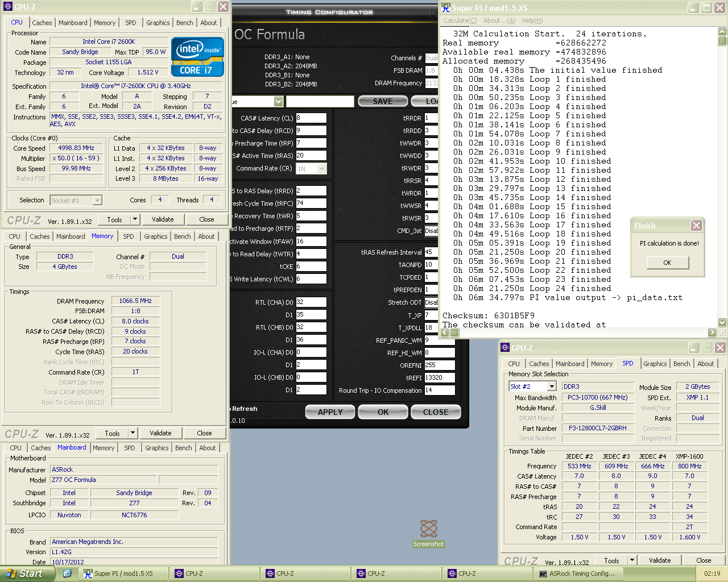Switch to the Graphics tab in SPD window

pyautogui.click(x=655, y=364)
